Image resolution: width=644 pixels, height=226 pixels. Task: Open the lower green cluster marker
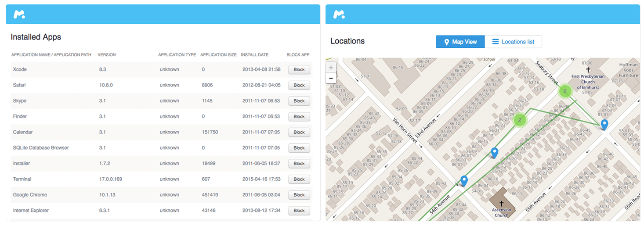pos(520,120)
